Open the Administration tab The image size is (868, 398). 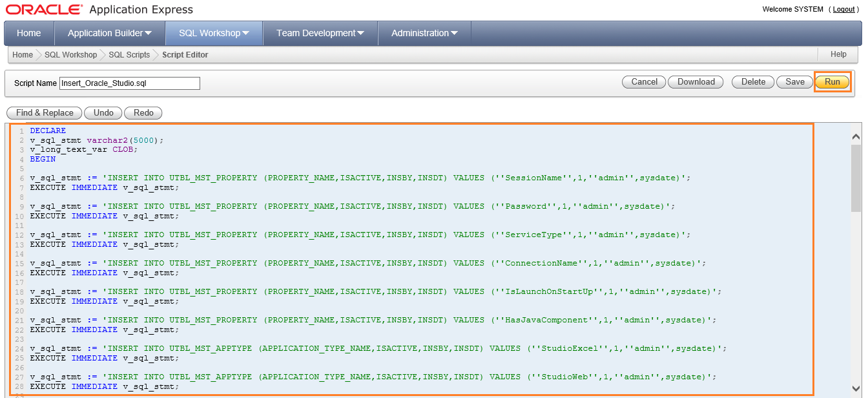click(425, 33)
